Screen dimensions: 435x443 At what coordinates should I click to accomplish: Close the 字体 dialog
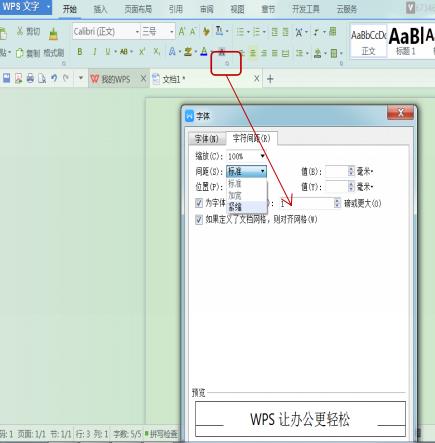(x=400, y=113)
